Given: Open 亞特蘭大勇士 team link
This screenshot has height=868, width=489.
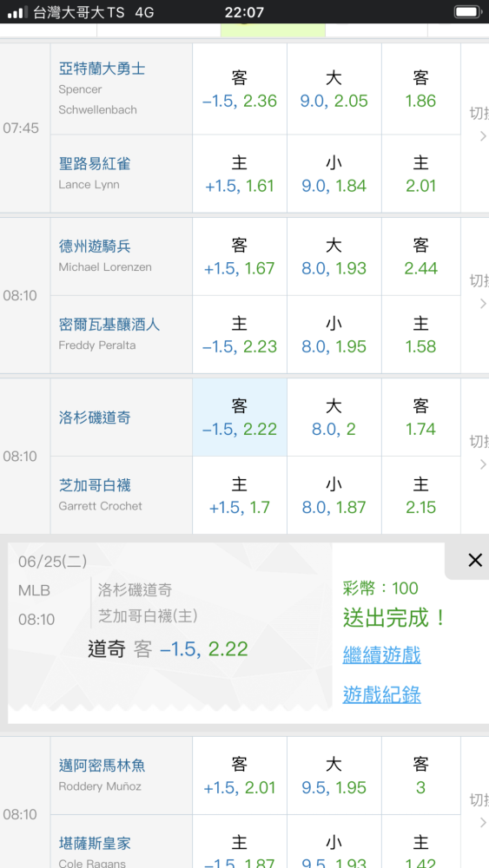Looking at the screenshot, I should pos(102,69).
